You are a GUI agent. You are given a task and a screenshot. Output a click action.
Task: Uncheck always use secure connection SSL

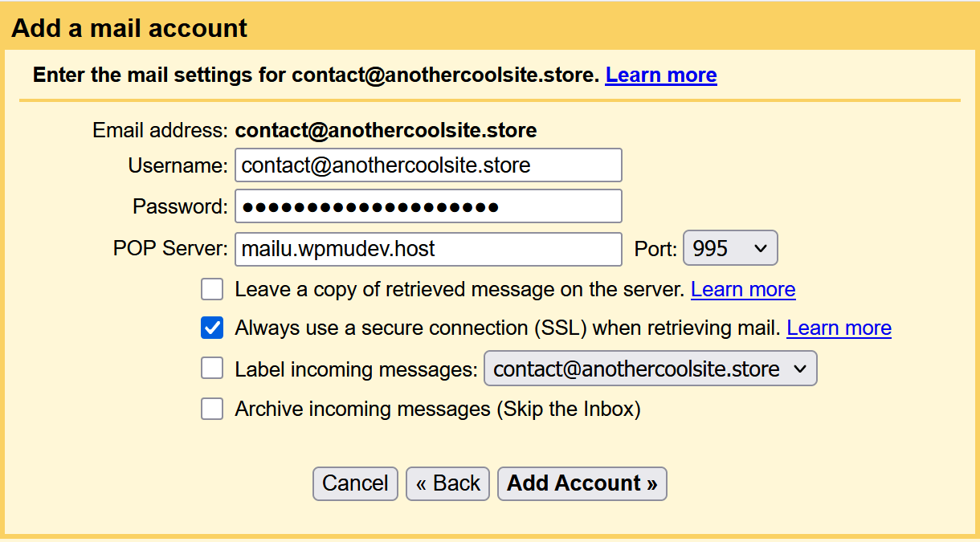coord(212,328)
